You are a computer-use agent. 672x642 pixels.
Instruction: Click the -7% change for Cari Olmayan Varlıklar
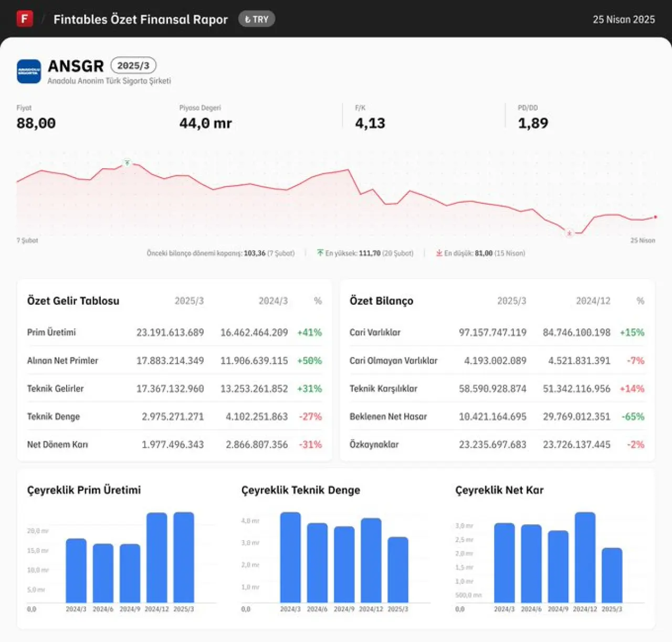point(635,360)
